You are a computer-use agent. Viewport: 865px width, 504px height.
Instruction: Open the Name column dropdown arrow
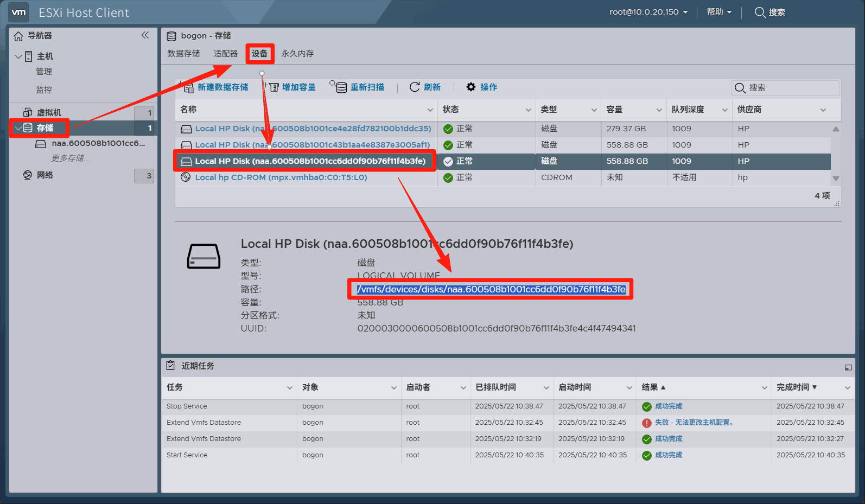pyautogui.click(x=430, y=110)
